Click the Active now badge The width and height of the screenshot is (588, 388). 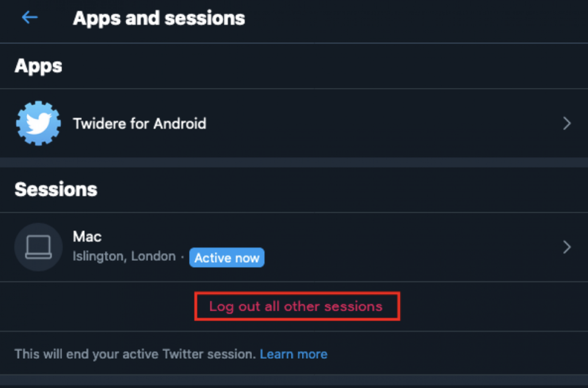pyautogui.click(x=227, y=258)
